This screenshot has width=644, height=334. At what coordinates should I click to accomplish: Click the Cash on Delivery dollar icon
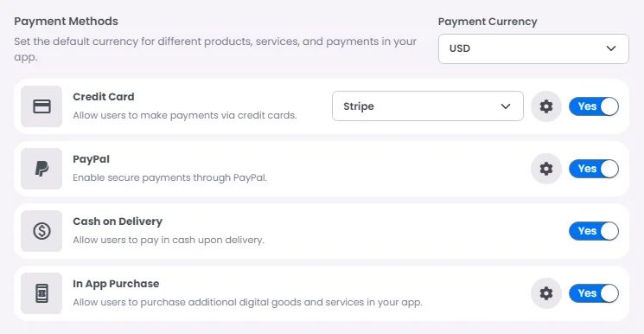(41, 231)
